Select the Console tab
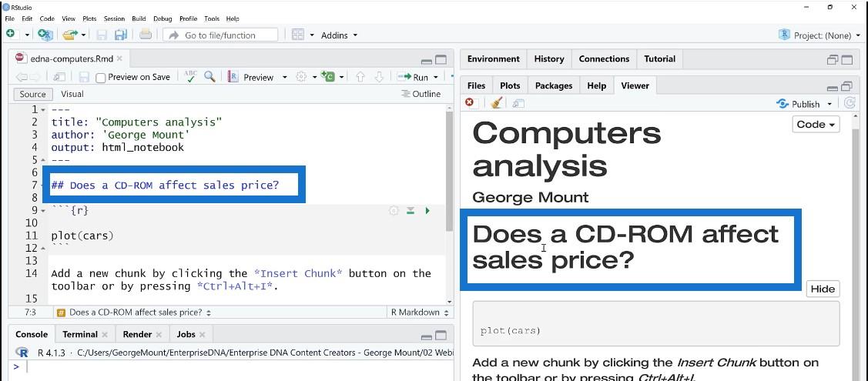868x381 pixels. [x=32, y=334]
